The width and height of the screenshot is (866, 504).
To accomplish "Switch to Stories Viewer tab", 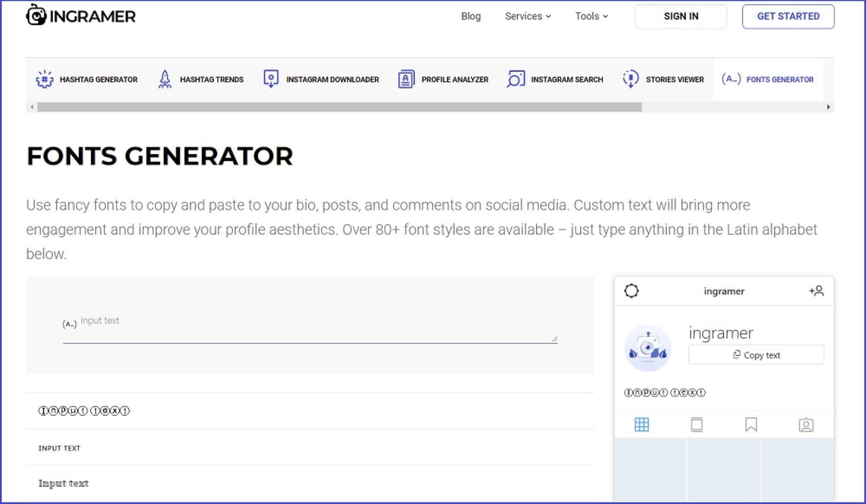I will click(663, 79).
